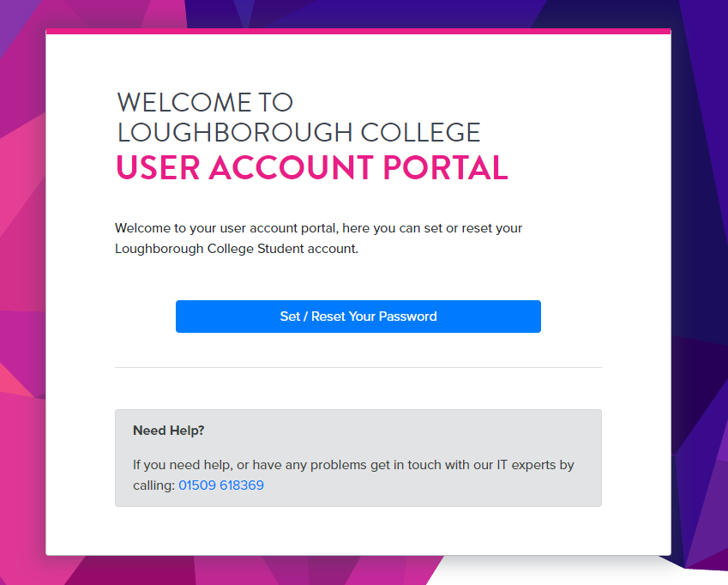Click the word PORTAL in the pink heading
This screenshot has width=728, height=585.
(446, 167)
